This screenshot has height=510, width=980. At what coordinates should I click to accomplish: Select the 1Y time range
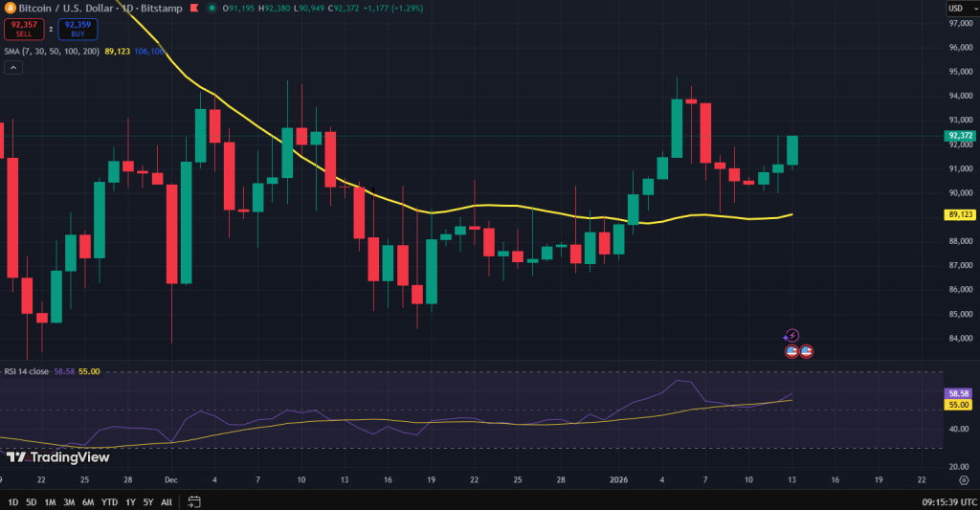(130, 502)
